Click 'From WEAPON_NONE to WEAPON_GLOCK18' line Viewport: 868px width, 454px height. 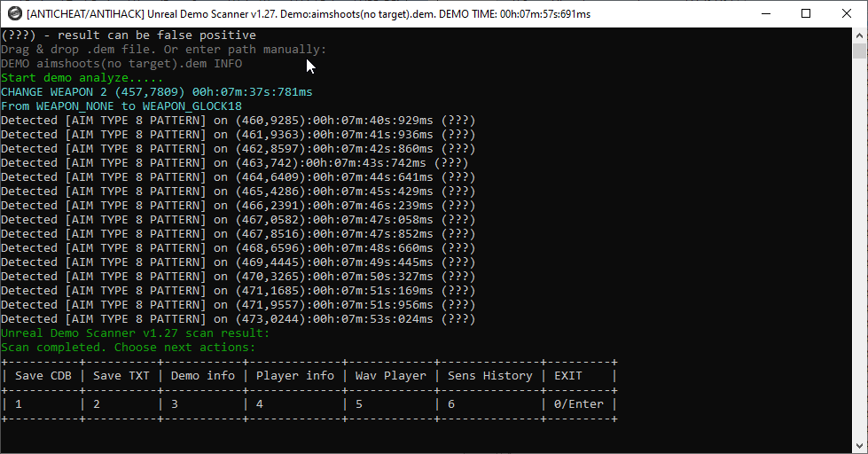tap(121, 106)
